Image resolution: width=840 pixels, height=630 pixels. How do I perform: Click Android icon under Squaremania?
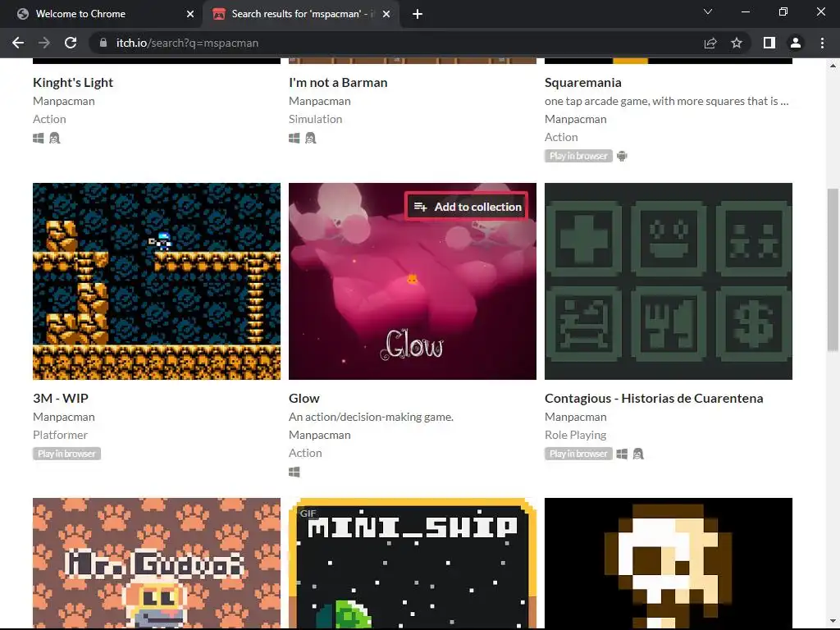click(x=622, y=156)
